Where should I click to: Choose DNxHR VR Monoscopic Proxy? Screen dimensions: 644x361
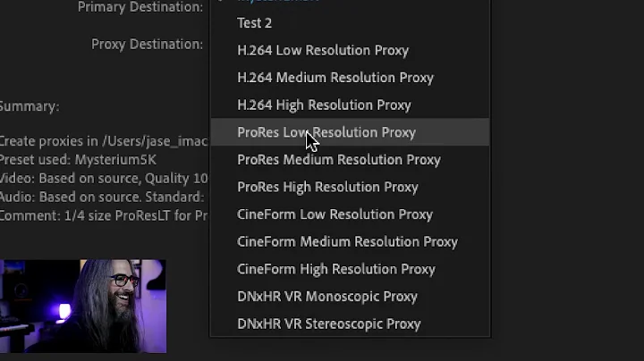[x=350, y=297]
